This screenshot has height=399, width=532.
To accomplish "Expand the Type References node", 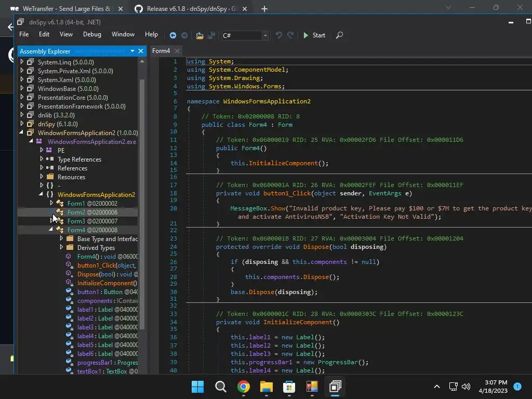I will pyautogui.click(x=42, y=159).
